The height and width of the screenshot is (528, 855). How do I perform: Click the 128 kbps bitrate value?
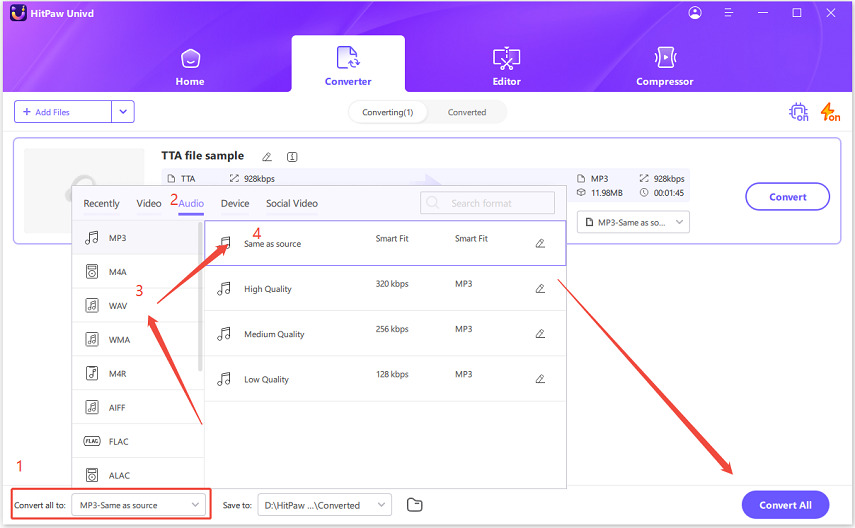pyautogui.click(x=392, y=374)
